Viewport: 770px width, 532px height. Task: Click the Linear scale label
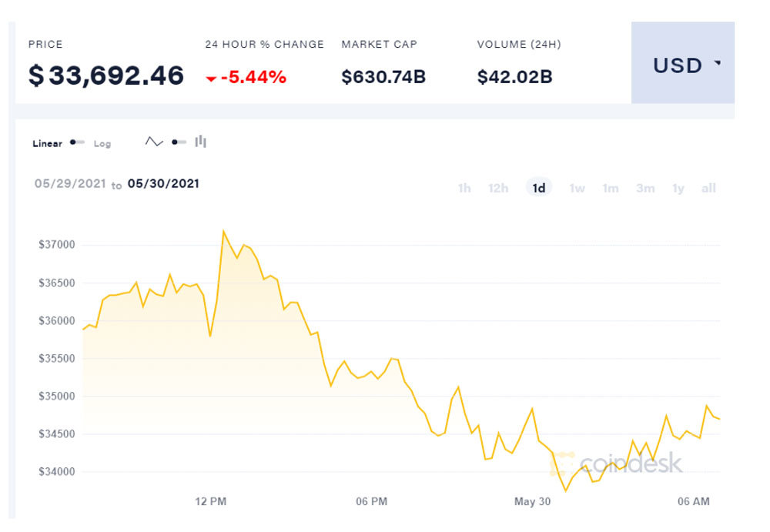47,144
